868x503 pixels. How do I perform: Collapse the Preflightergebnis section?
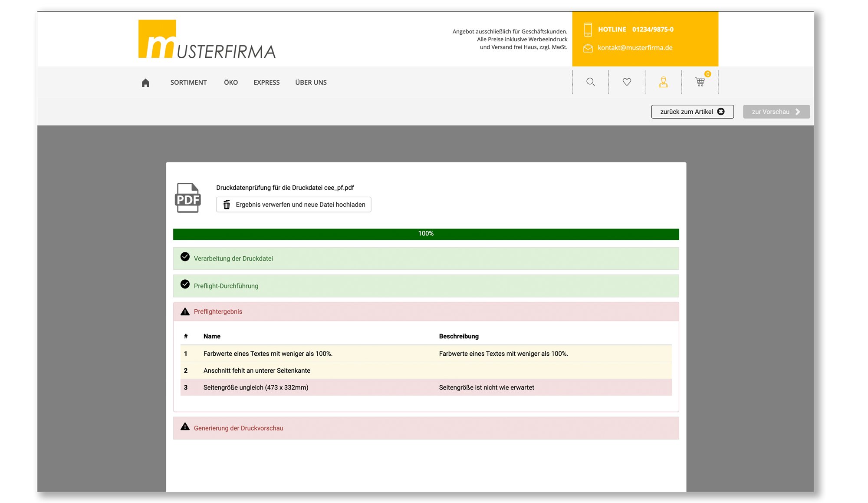click(x=426, y=311)
